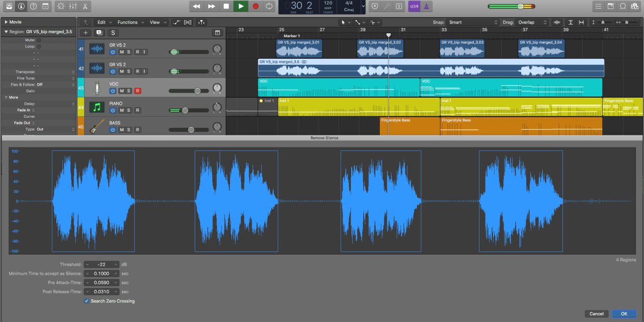Disable record on VOC track
The height and width of the screenshot is (322, 644).
[x=137, y=91]
